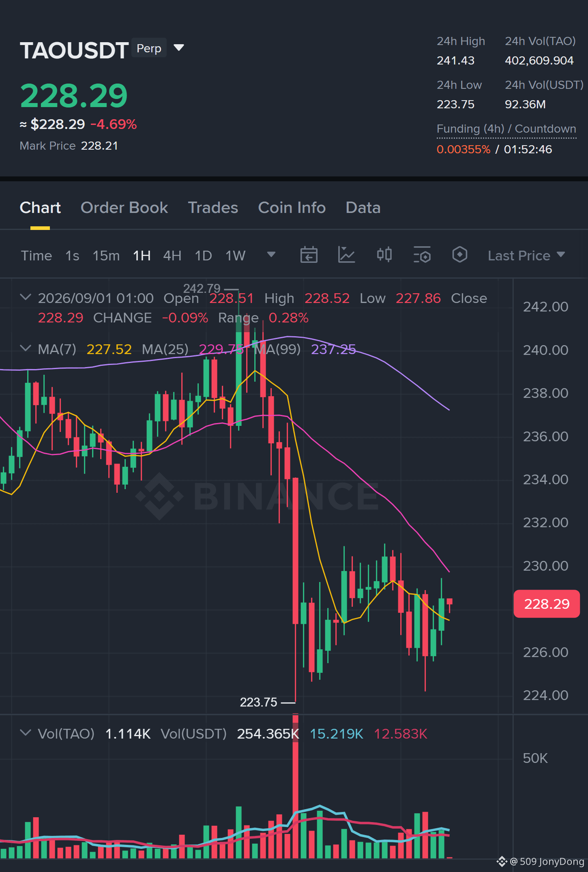
Task: Select the 4H interval
Action: [x=172, y=256]
